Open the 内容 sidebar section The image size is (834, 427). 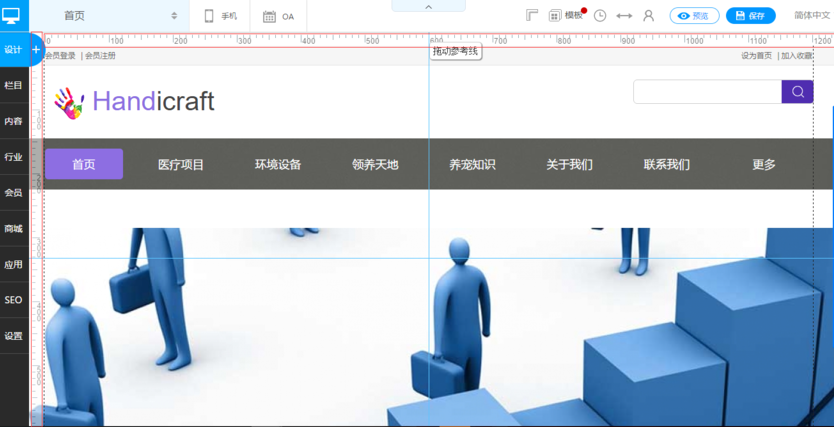(13, 121)
